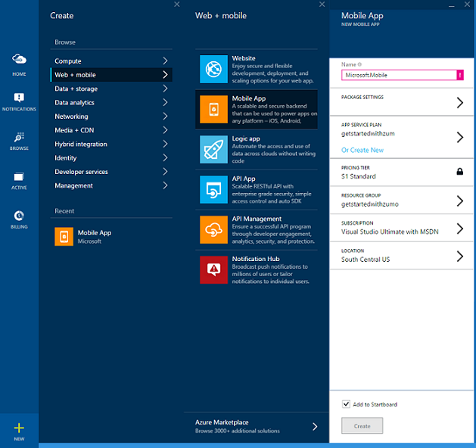Click recent Mobile App title text

coord(95,233)
